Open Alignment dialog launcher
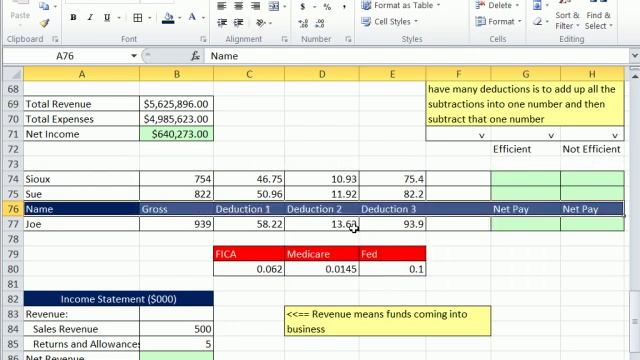Screen dimensions: 640x360 [x=284, y=39]
